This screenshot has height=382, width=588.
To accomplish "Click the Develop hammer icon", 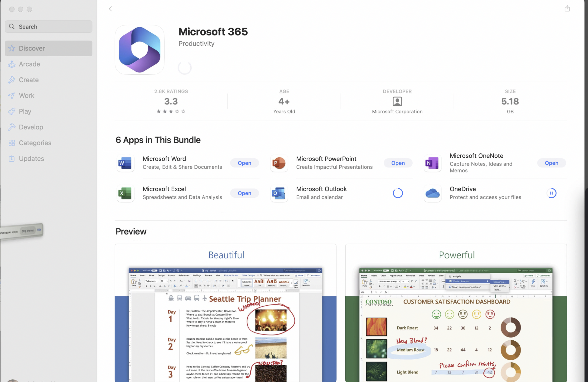I will click(12, 127).
